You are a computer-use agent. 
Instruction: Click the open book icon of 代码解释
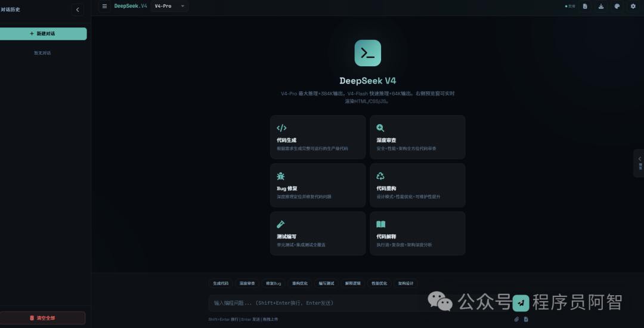380,224
